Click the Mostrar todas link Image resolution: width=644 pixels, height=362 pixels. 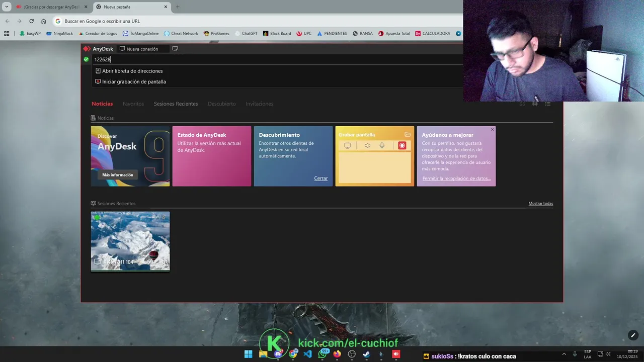[541, 204]
